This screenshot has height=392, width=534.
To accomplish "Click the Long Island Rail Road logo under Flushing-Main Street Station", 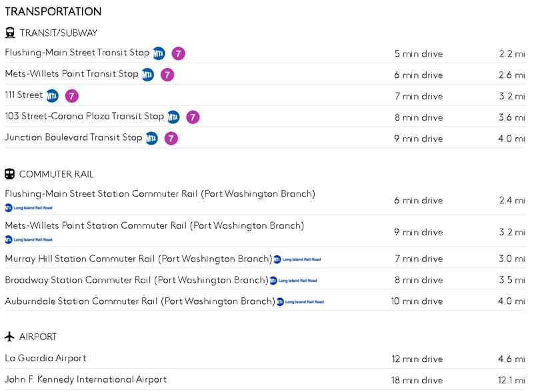I will pyautogui.click(x=29, y=208).
